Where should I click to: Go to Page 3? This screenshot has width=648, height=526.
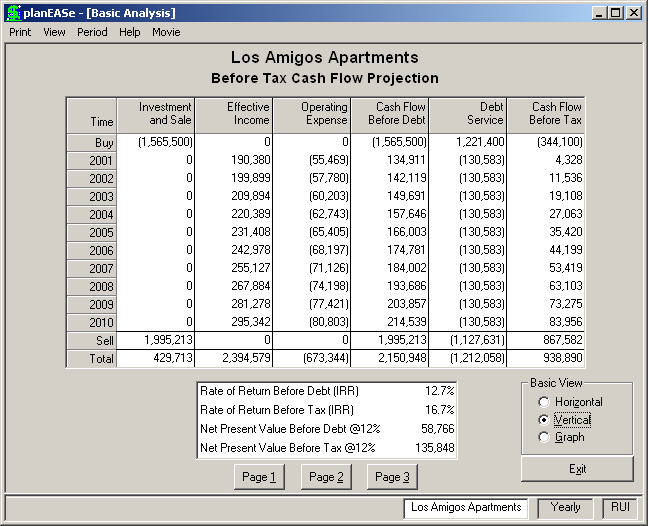coord(392,477)
